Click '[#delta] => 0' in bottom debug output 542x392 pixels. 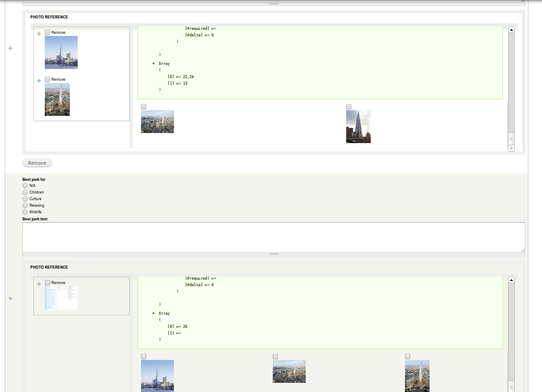(x=199, y=285)
